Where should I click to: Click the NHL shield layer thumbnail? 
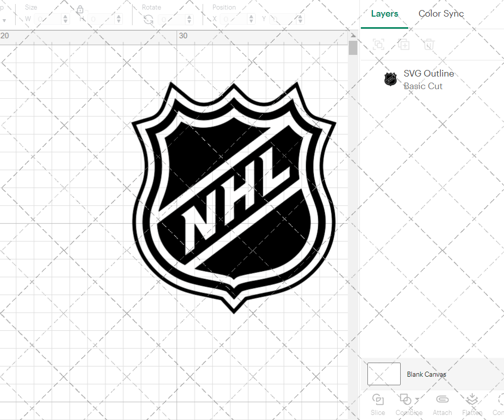pyautogui.click(x=391, y=79)
